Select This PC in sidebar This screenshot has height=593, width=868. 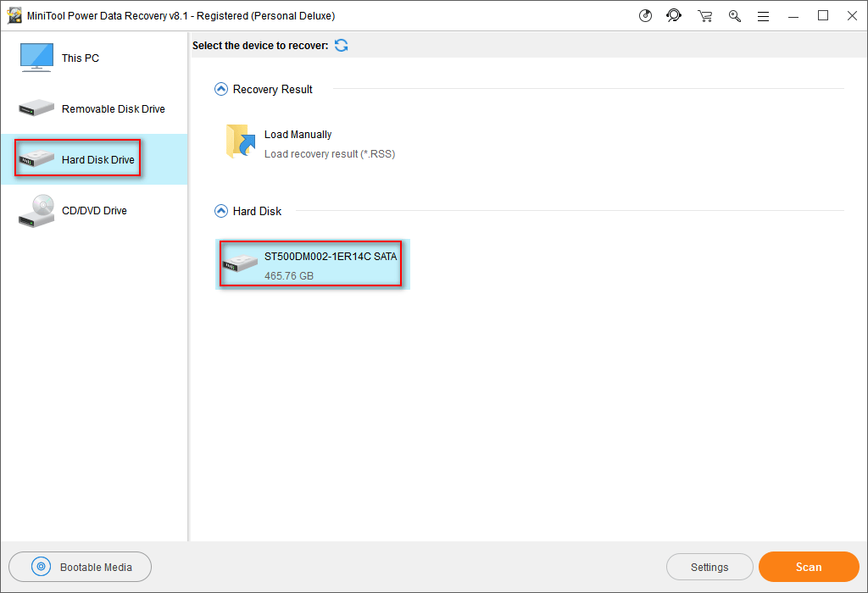(94, 58)
